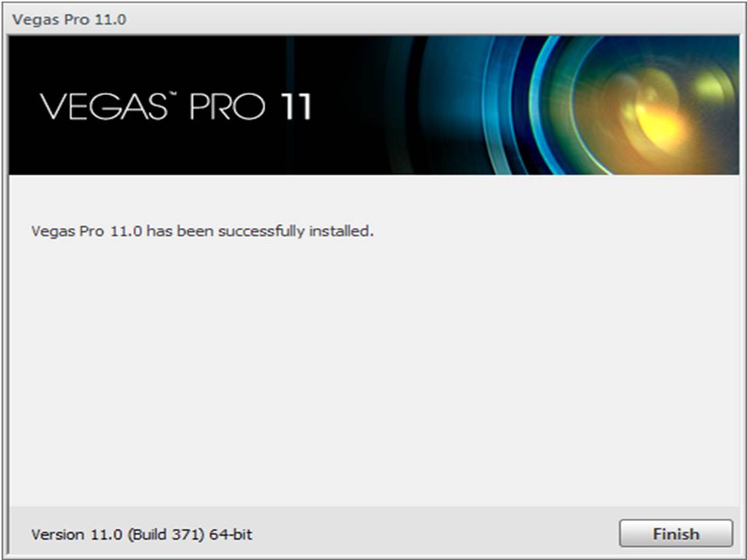The image size is (747, 560).
Task: Click the bold 11 numeral in banner
Action: coord(296,107)
